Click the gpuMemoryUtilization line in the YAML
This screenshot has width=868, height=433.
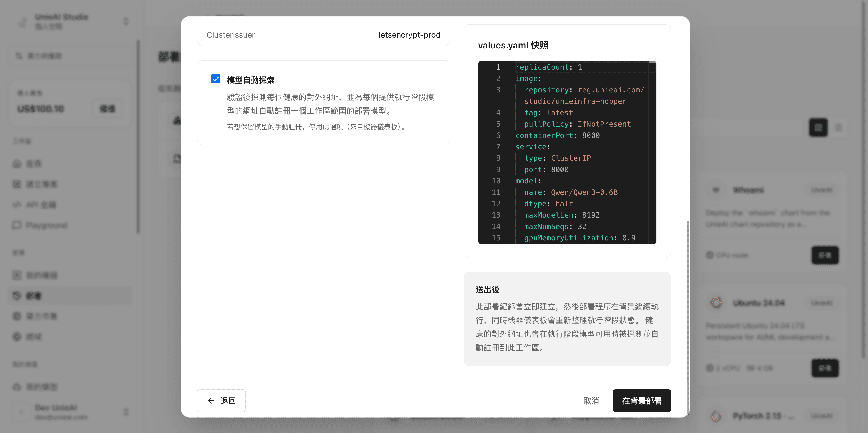tap(580, 238)
